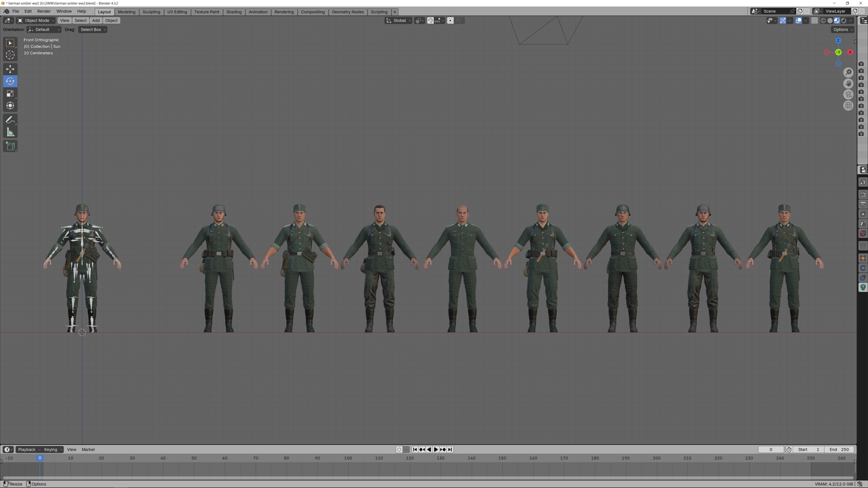Open Physics properties tab

pos(863,268)
